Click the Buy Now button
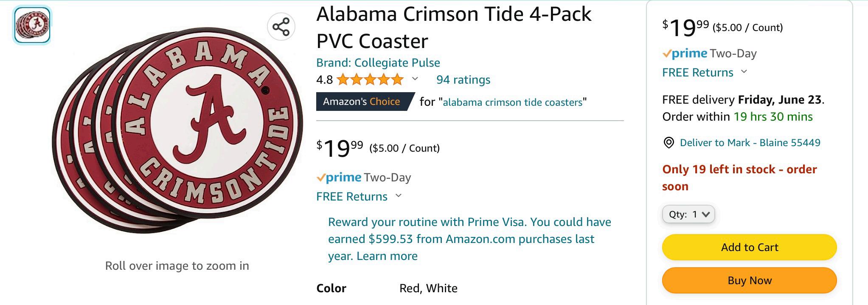 pyautogui.click(x=749, y=280)
